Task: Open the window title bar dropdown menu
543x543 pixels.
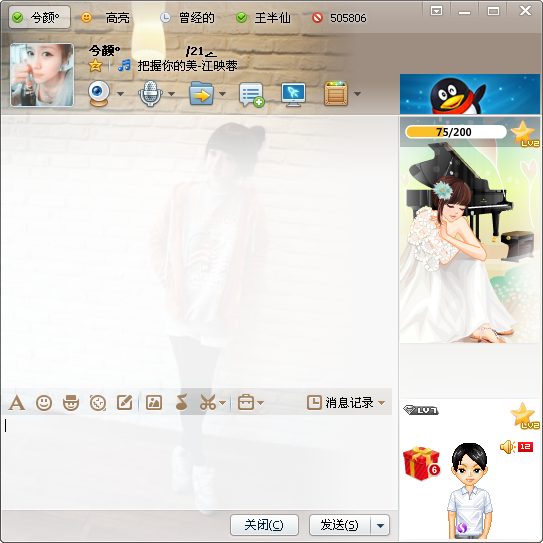Action: [x=436, y=11]
